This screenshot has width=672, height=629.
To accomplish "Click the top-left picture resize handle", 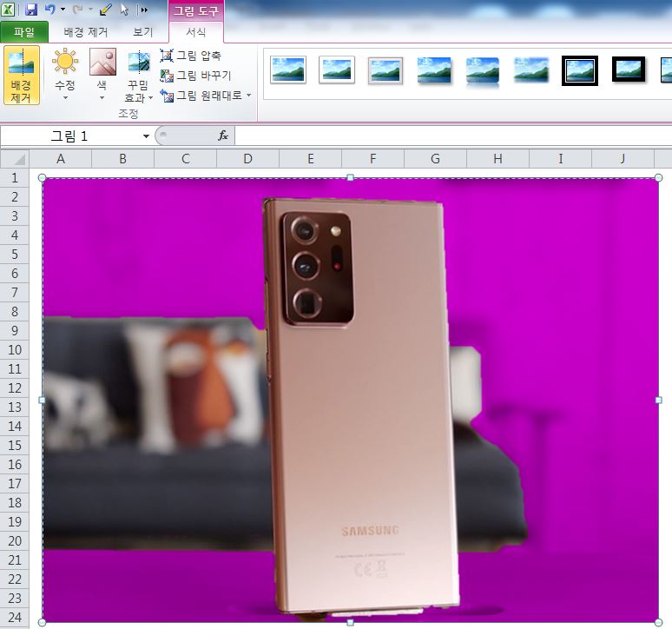I will [x=42, y=177].
